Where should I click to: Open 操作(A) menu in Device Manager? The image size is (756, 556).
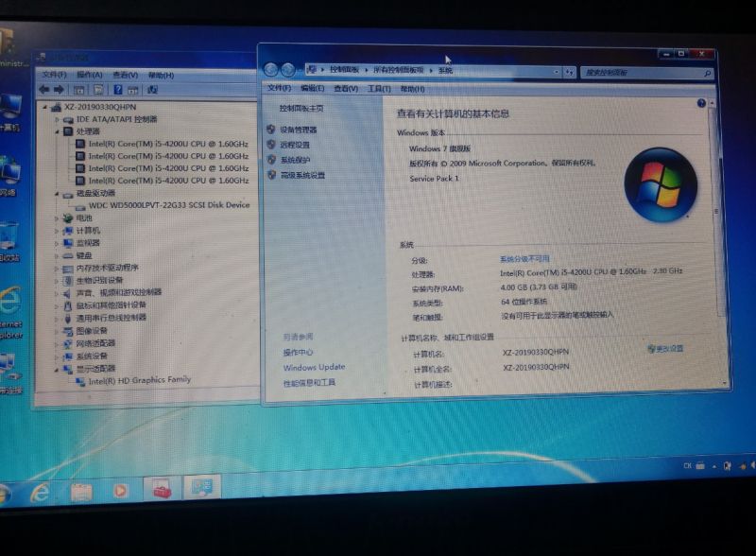point(89,75)
